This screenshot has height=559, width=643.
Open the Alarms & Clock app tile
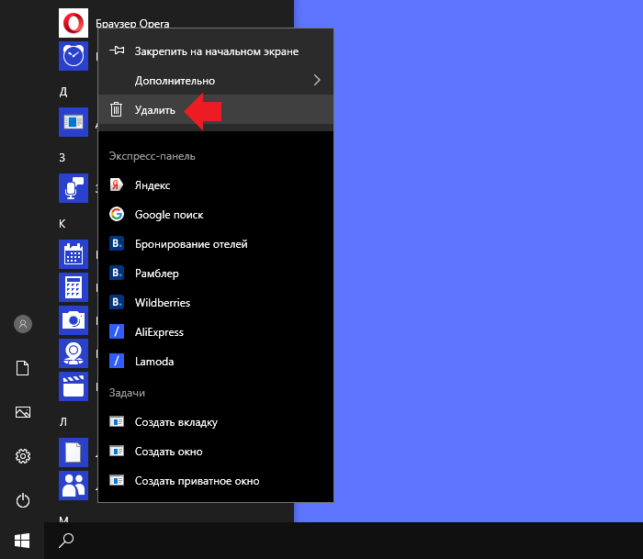tap(73, 56)
